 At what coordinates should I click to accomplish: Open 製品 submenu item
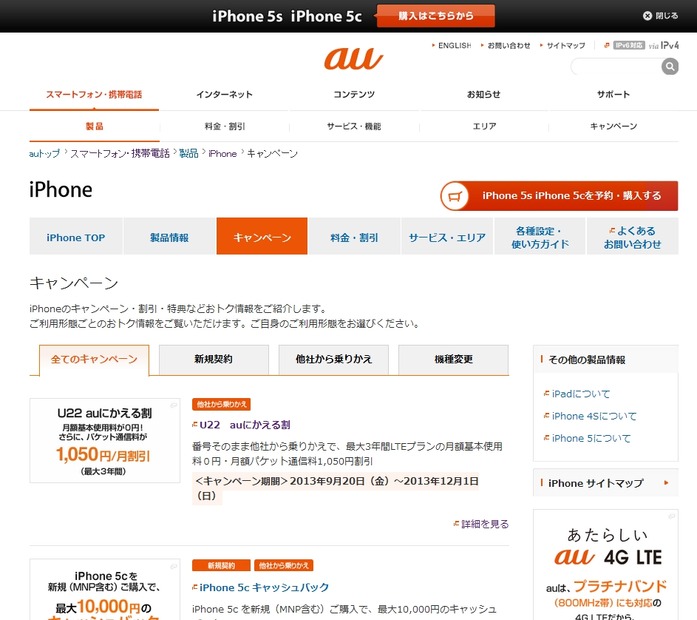(x=94, y=126)
